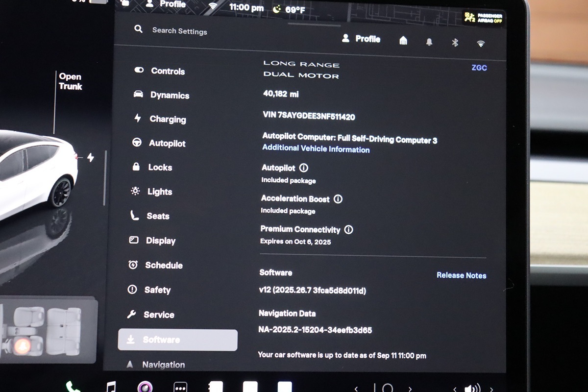The image size is (588, 392).
Task: Open the all apps three-dot launcher
Action: coord(180,387)
